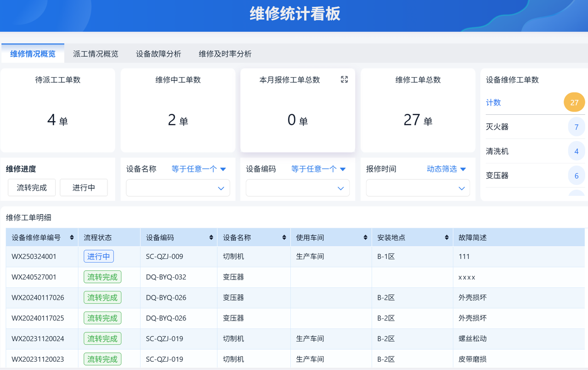Filter by 进行中 progress button

[x=84, y=188]
